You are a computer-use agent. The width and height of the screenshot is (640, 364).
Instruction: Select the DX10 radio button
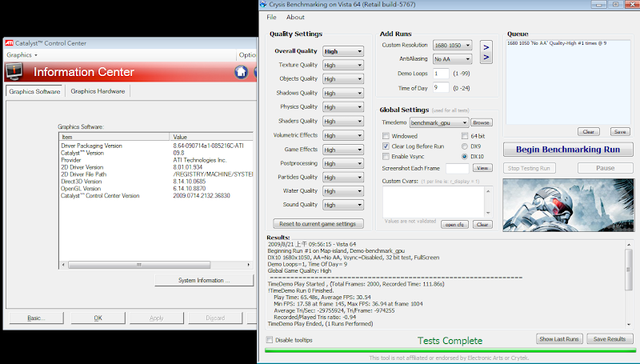(465, 156)
